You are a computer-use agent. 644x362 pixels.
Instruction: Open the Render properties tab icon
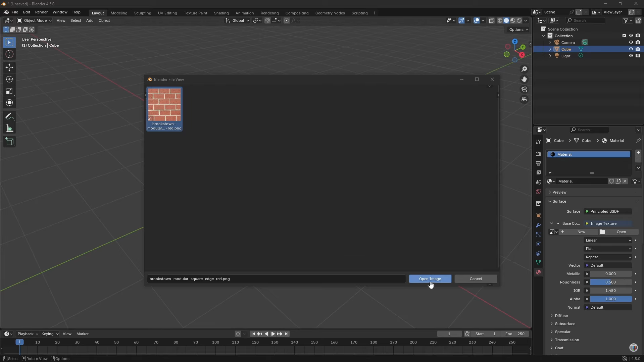[538, 154]
